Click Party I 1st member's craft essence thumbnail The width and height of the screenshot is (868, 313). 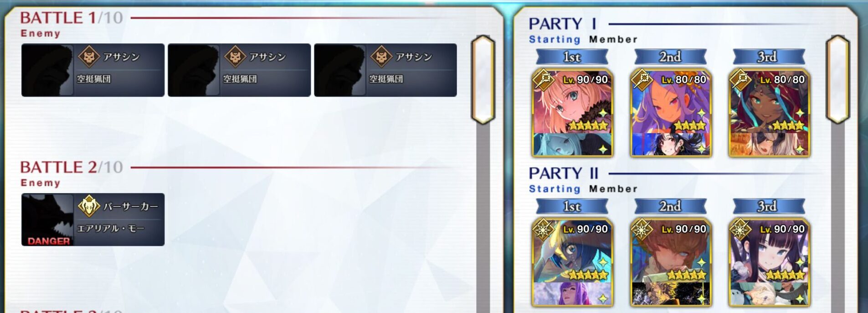(572, 144)
